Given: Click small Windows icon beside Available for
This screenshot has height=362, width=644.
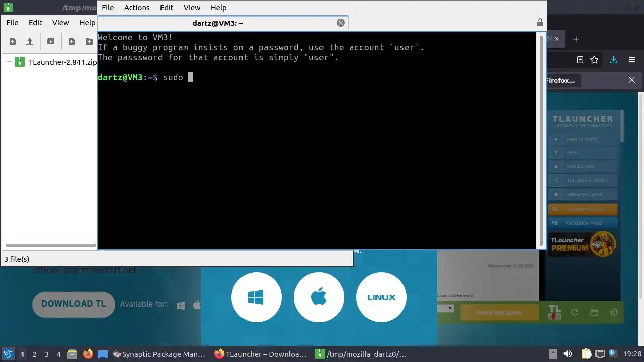Looking at the screenshot, I should click(x=181, y=305).
